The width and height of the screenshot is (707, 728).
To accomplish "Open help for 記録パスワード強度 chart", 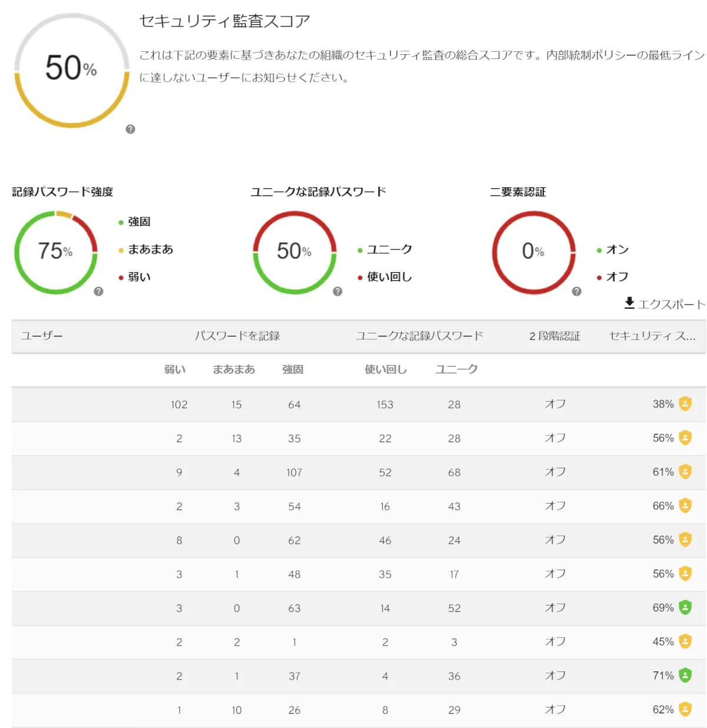I will (x=98, y=292).
